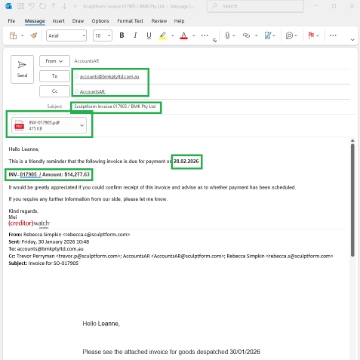Click the 017905 invoice link in body

coord(30,174)
